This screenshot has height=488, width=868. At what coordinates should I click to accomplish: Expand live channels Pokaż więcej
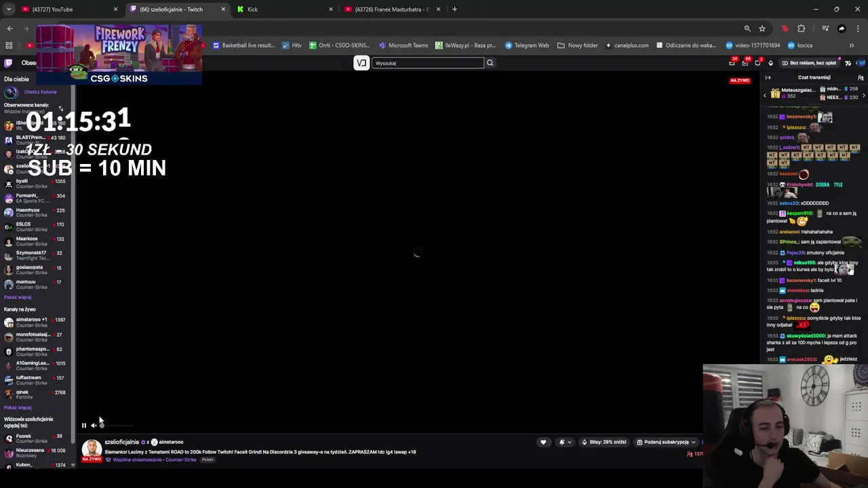pos(18,408)
